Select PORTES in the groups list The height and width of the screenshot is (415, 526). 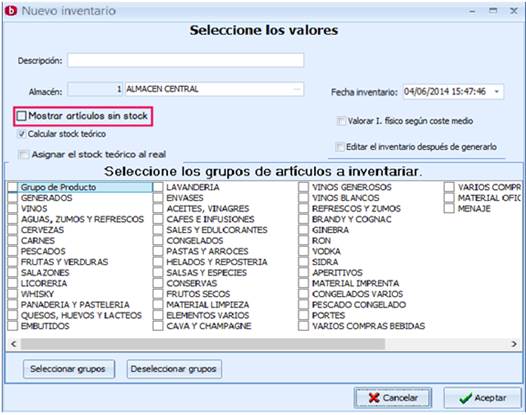coord(328,315)
